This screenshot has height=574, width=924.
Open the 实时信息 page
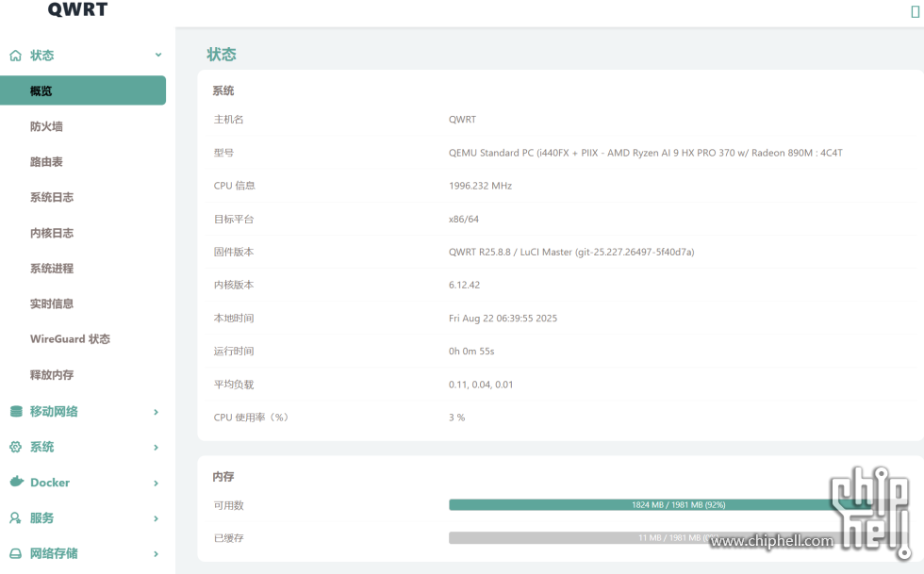point(52,303)
